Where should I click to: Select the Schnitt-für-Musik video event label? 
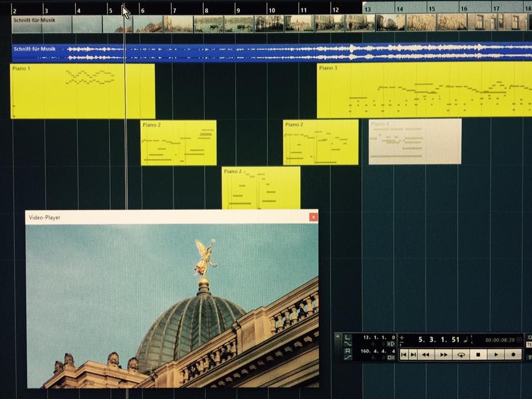coord(34,20)
